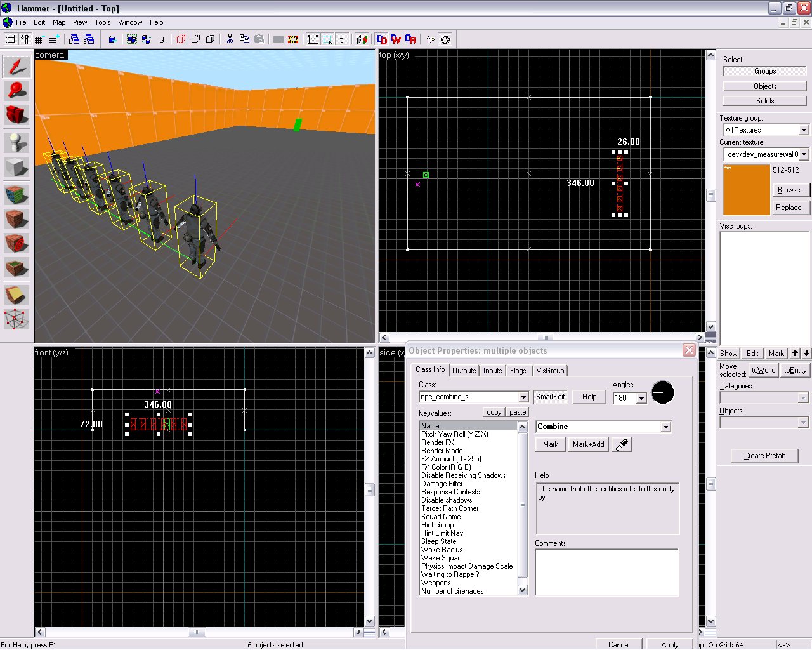Select the Apply Decals tool
The height and width of the screenshot is (650, 812).
tap(16, 243)
